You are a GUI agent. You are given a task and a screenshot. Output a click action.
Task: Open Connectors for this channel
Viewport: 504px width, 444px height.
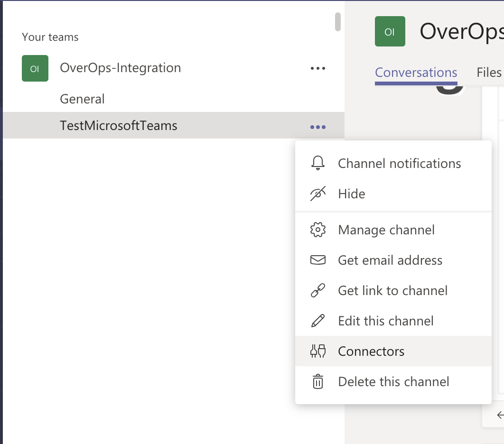point(393,351)
